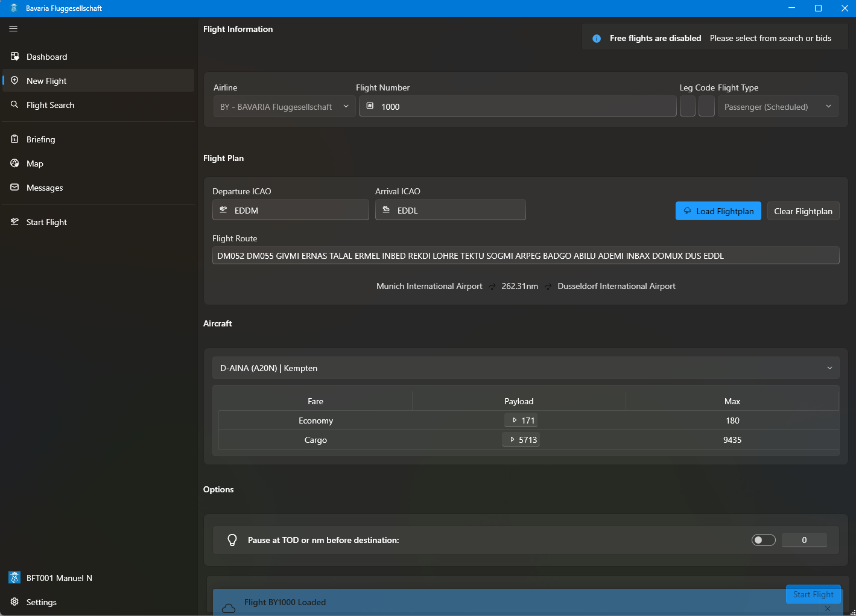
Task: Click the Max column header
Action: click(732, 401)
